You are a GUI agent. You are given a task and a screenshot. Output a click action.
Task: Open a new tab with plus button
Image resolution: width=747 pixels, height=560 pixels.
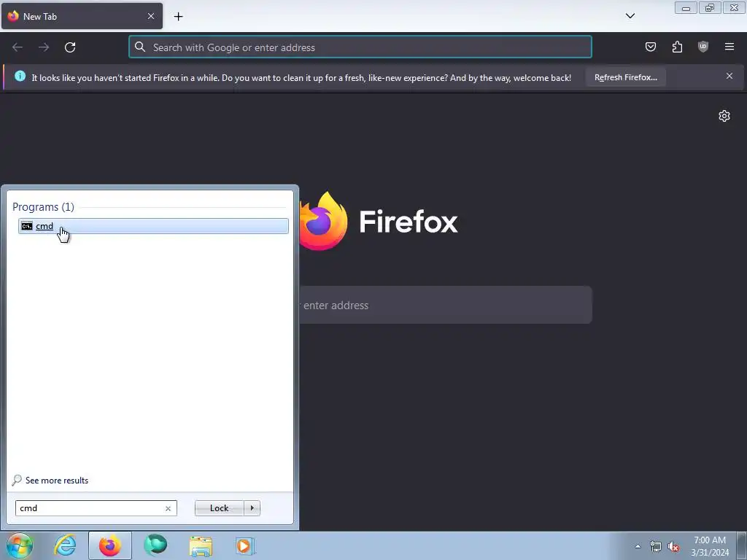click(178, 17)
